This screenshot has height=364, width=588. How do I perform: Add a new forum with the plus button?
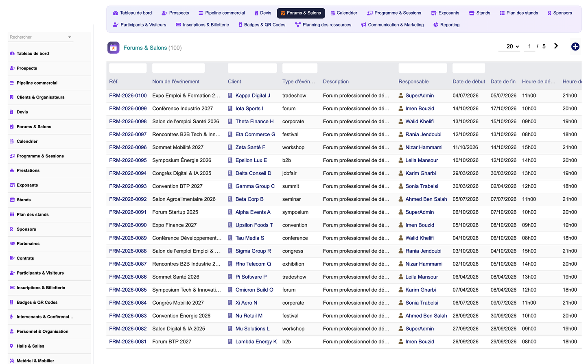(x=575, y=47)
